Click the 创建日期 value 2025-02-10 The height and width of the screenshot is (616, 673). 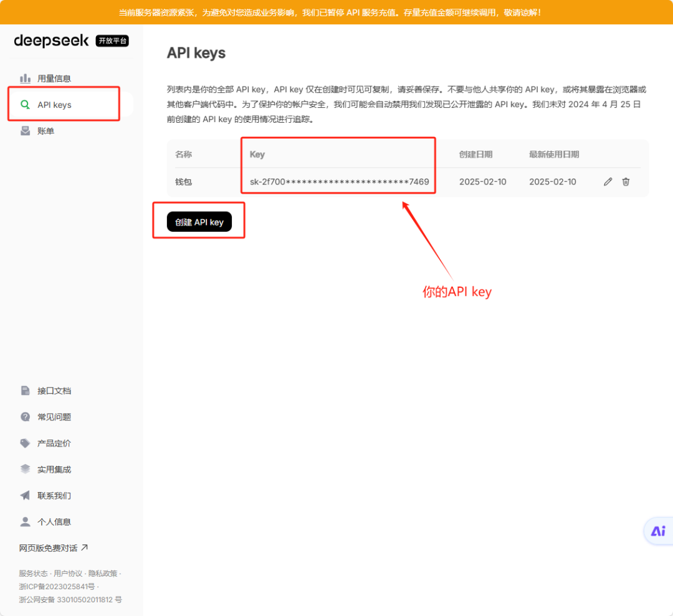click(483, 182)
